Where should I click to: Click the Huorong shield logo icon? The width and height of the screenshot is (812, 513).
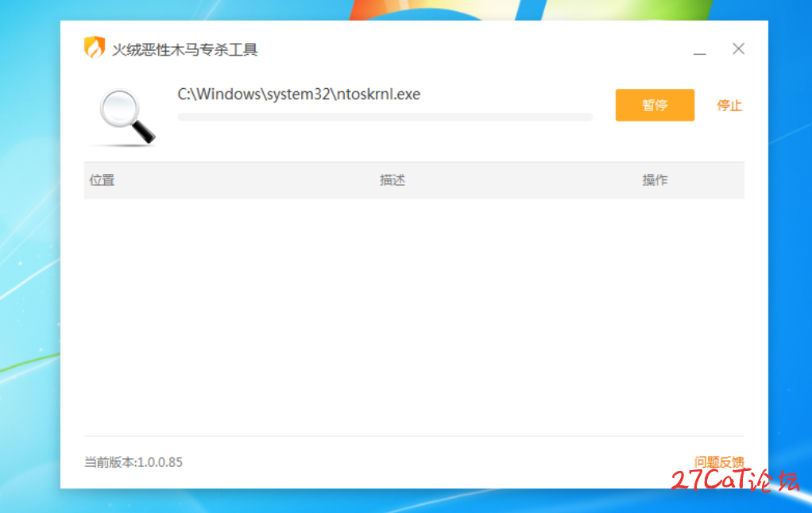(x=95, y=48)
